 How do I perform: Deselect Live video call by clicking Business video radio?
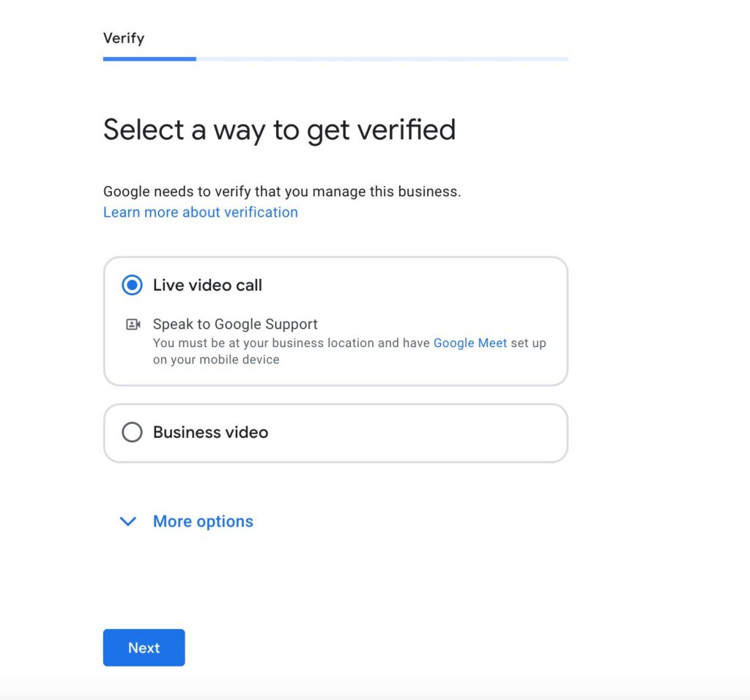[x=133, y=432]
